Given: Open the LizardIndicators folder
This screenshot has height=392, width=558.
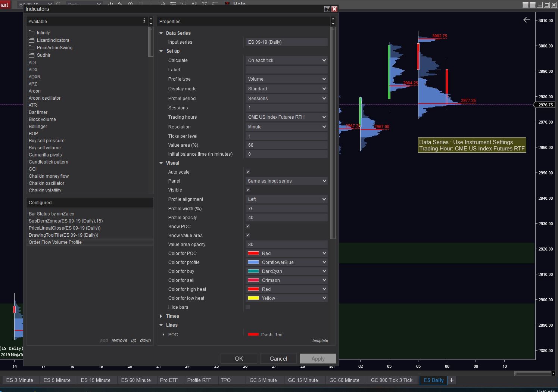Looking at the screenshot, I should pyautogui.click(x=49, y=40).
